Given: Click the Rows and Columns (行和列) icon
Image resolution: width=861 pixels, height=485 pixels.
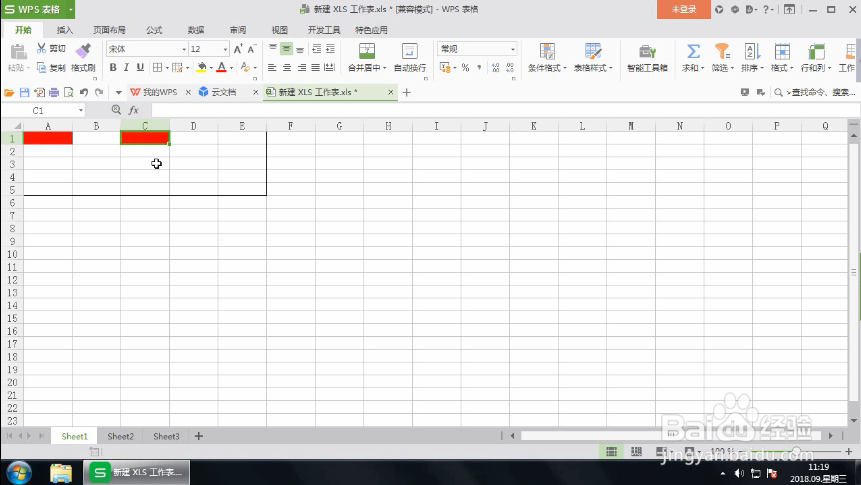Looking at the screenshot, I should click(x=816, y=51).
